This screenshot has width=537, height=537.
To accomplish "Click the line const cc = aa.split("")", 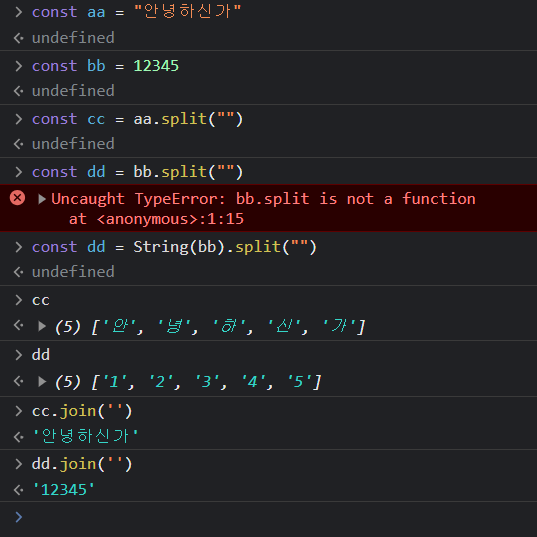I will (137, 119).
